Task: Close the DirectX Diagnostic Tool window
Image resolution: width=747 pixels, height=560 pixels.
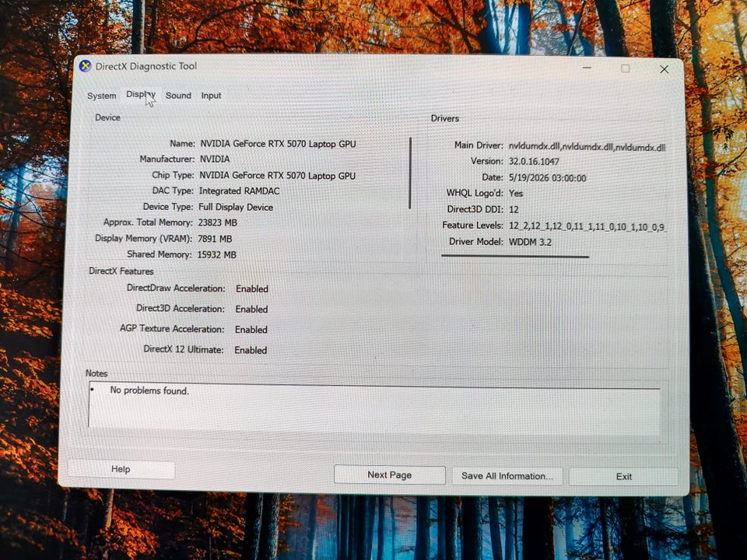Action: click(664, 69)
